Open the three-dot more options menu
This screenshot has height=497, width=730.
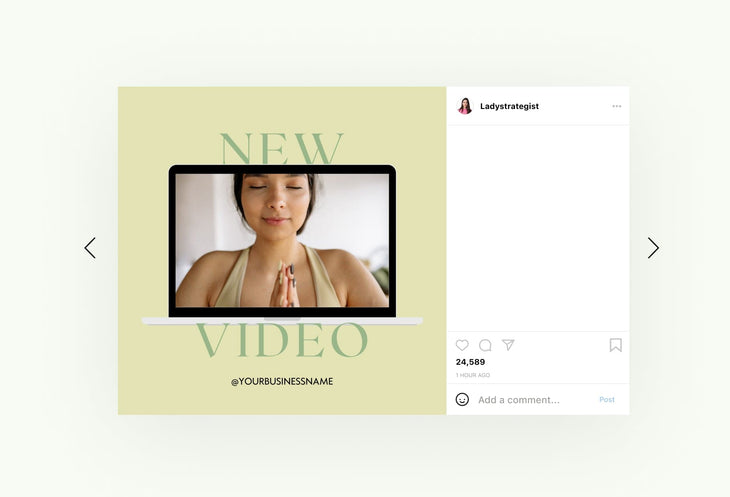click(x=616, y=106)
